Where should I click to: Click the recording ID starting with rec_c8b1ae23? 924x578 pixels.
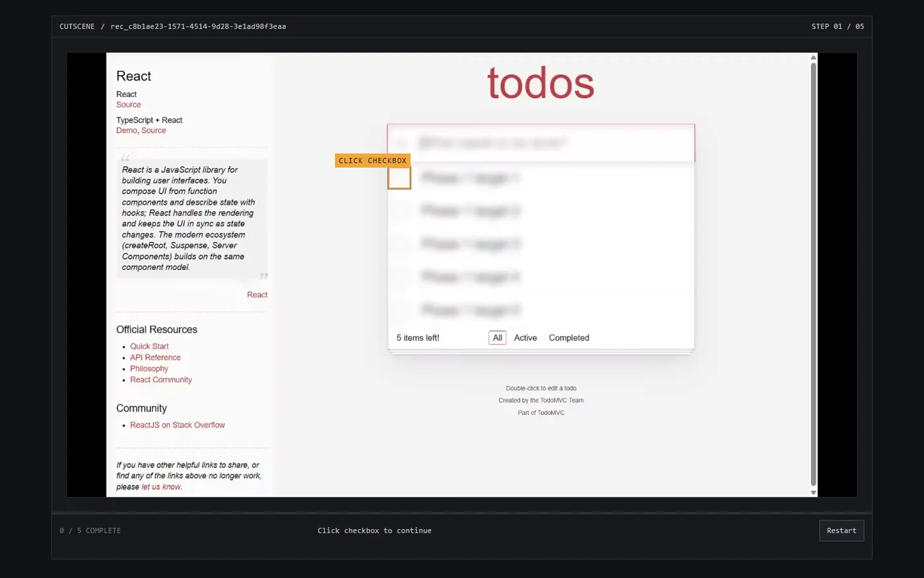198,26
